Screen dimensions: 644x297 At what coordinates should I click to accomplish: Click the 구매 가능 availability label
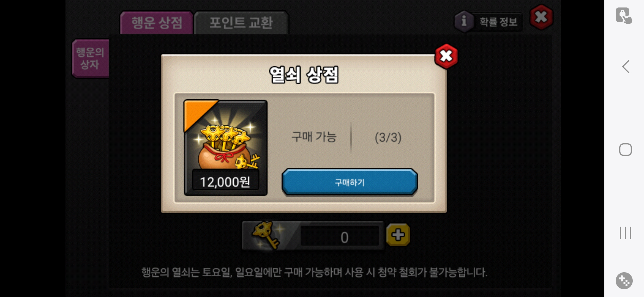[x=314, y=137]
